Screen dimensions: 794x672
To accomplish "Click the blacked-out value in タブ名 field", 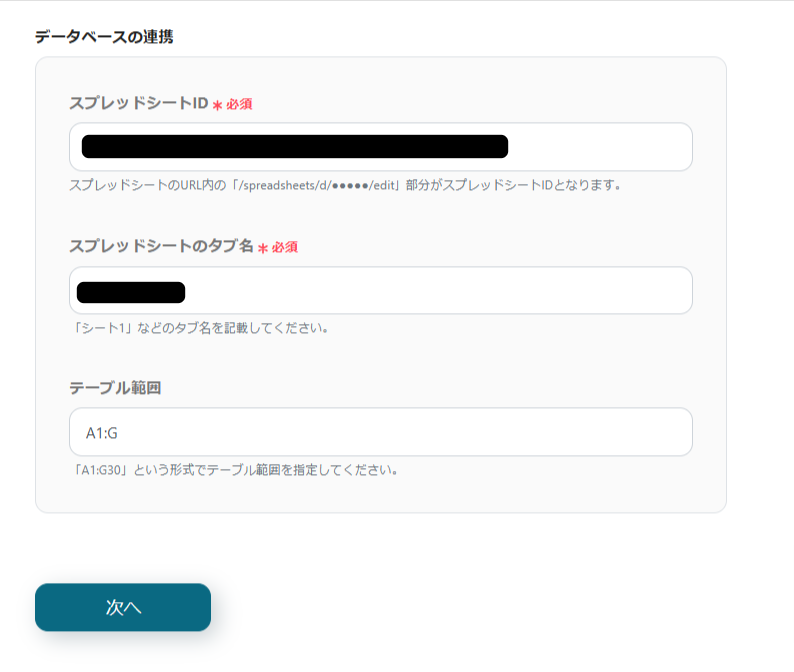I will 131,292.
